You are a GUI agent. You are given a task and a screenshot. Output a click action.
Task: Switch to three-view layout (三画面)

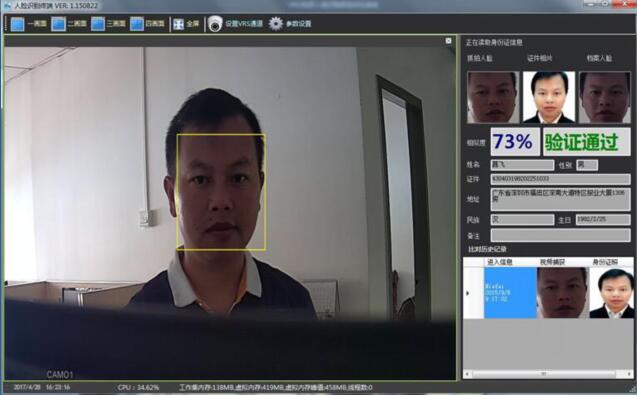(x=108, y=24)
